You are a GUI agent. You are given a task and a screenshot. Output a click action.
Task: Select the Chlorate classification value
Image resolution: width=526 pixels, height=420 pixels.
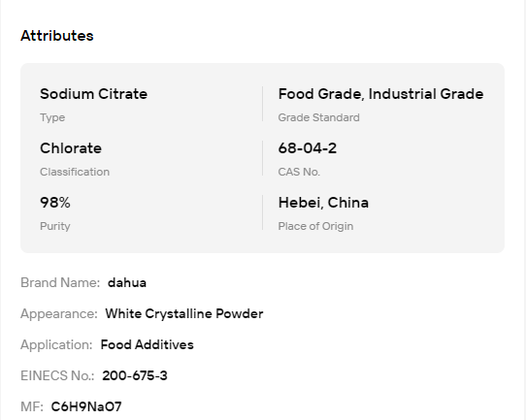click(x=71, y=148)
